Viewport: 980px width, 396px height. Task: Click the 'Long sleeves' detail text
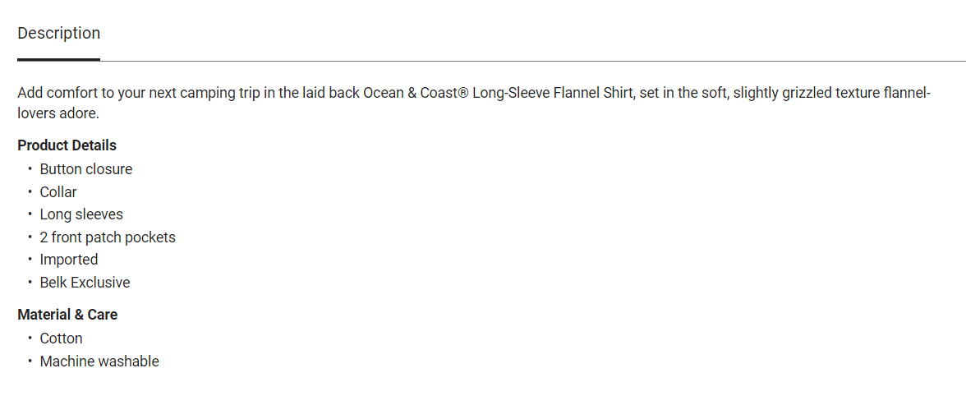[x=81, y=214]
